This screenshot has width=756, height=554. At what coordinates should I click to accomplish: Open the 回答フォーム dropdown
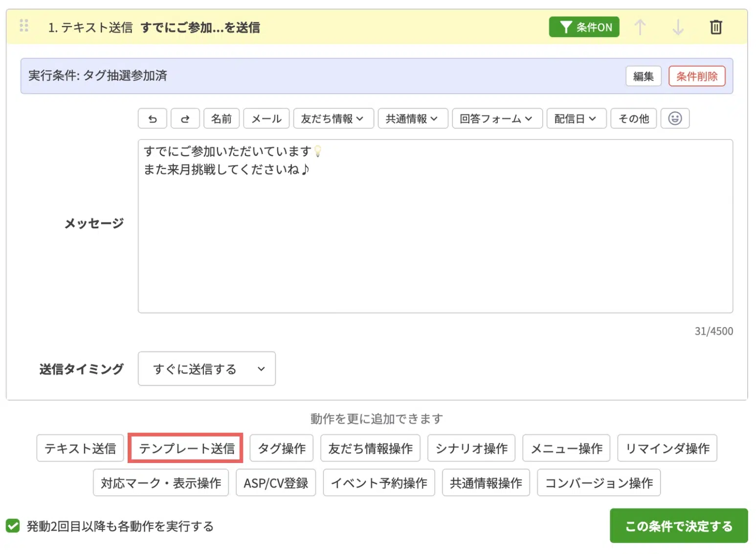497,118
